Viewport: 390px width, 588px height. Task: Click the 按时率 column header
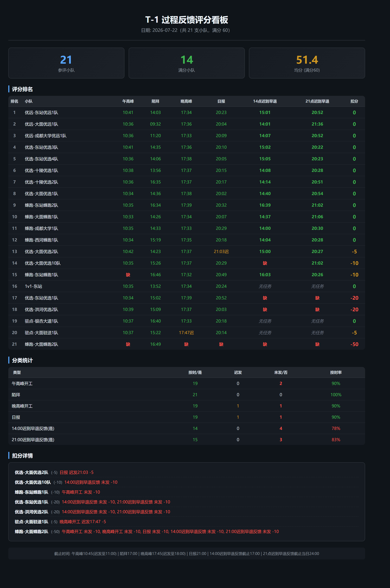click(x=336, y=373)
